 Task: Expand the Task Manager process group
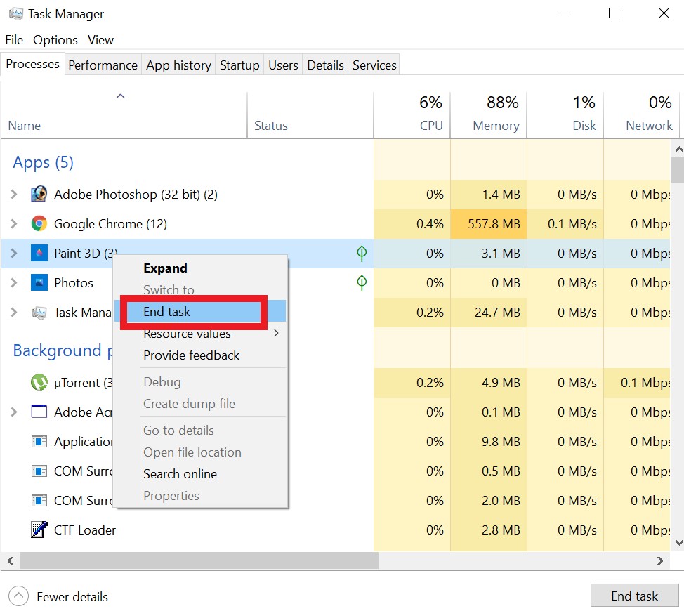point(14,313)
